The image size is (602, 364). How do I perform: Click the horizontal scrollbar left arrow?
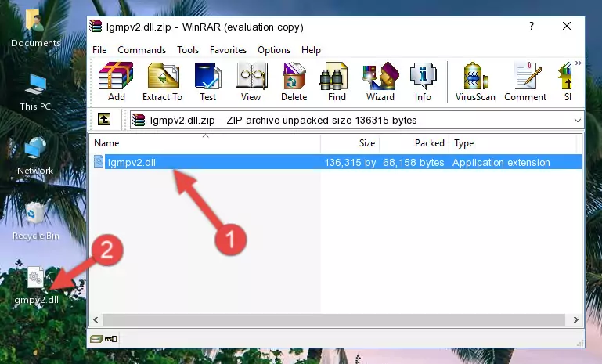pos(96,319)
